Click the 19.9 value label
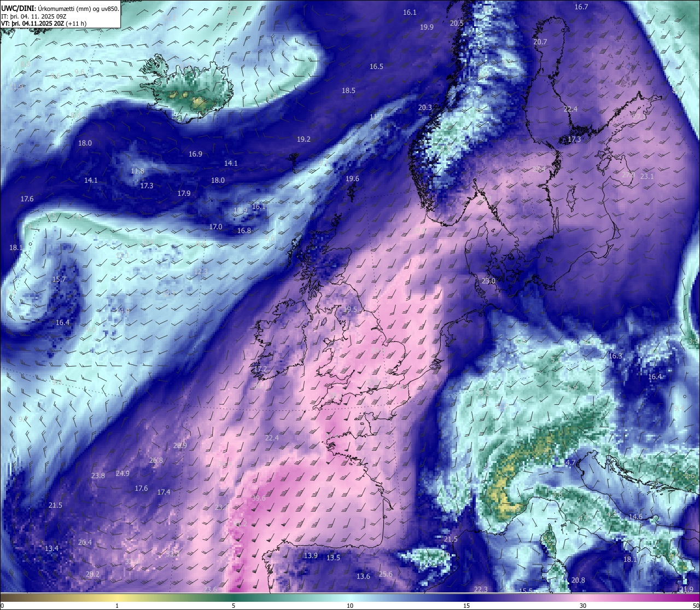This screenshot has height=610, width=700. (427, 27)
